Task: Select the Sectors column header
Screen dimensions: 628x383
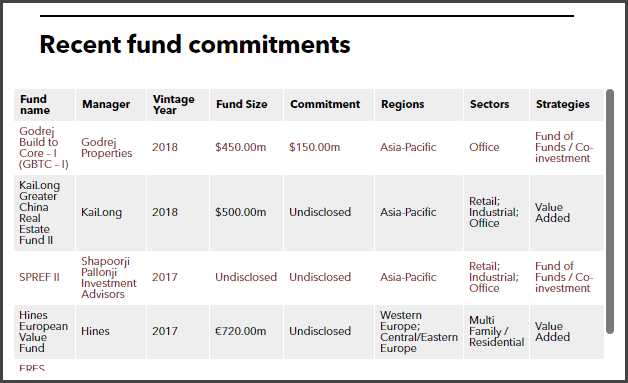Action: tap(496, 105)
